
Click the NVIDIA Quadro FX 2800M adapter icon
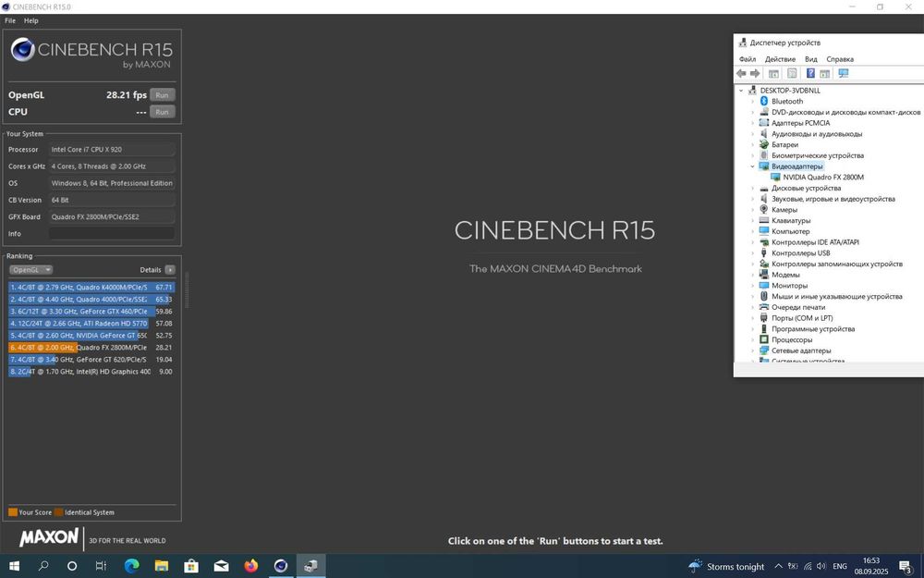(x=775, y=177)
